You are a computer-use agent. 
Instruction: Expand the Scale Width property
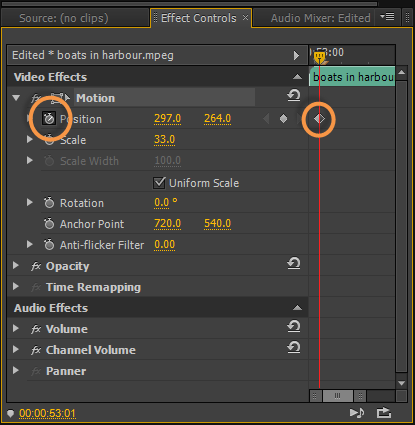pos(30,160)
